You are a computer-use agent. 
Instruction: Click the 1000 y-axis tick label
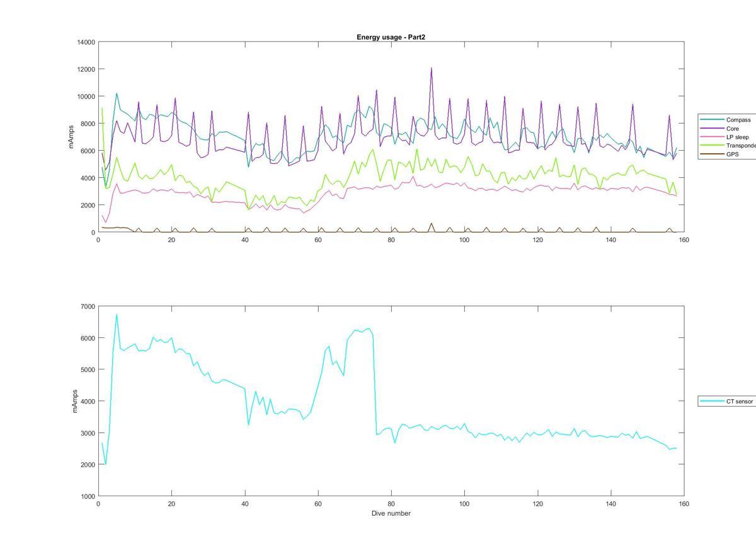point(88,496)
